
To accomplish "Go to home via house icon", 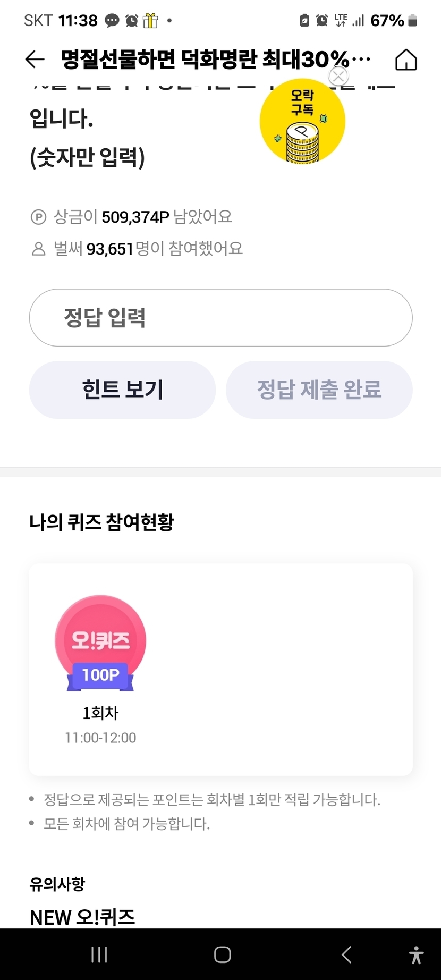I will tap(406, 60).
